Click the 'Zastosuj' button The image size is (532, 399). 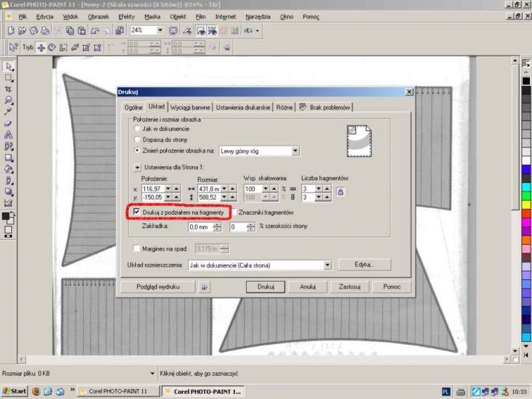point(350,287)
